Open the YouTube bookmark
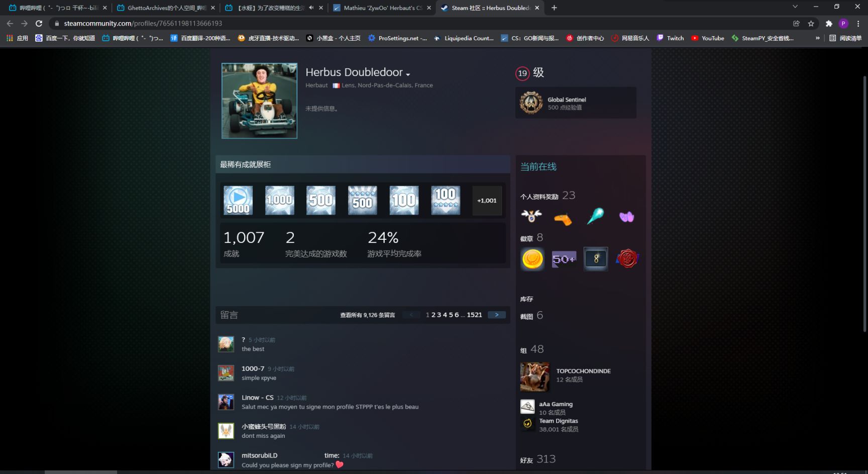The image size is (868, 474). pyautogui.click(x=707, y=38)
